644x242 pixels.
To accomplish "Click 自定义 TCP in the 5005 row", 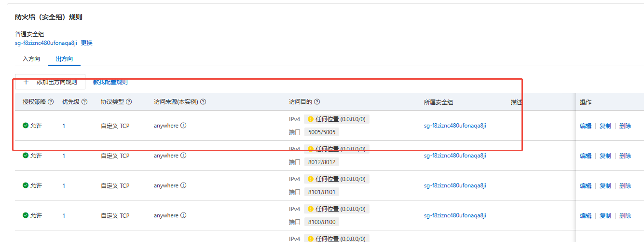I will click(115, 126).
